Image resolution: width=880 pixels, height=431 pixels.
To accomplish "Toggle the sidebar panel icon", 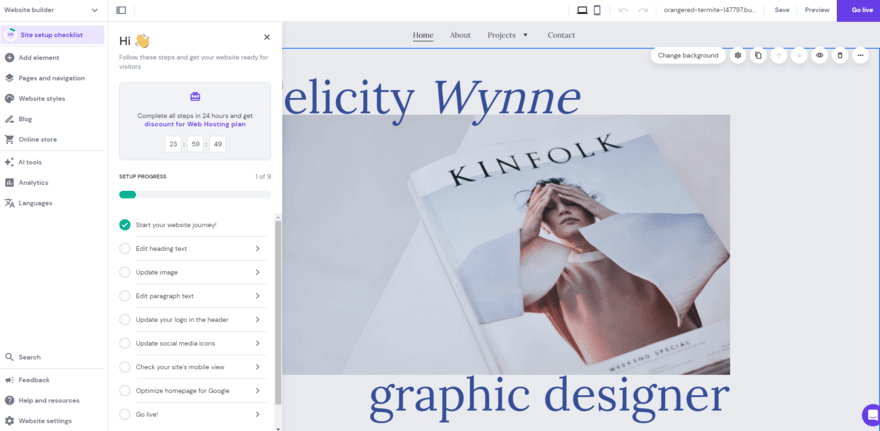I will pyautogui.click(x=121, y=10).
